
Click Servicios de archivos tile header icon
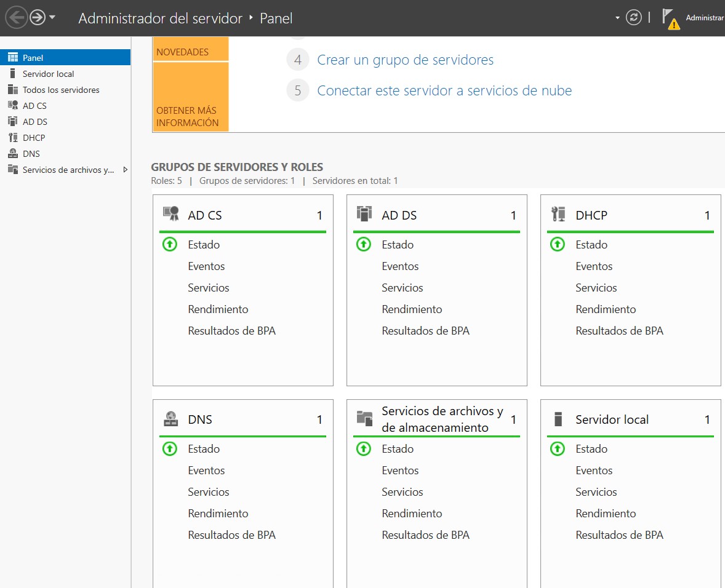tap(364, 418)
